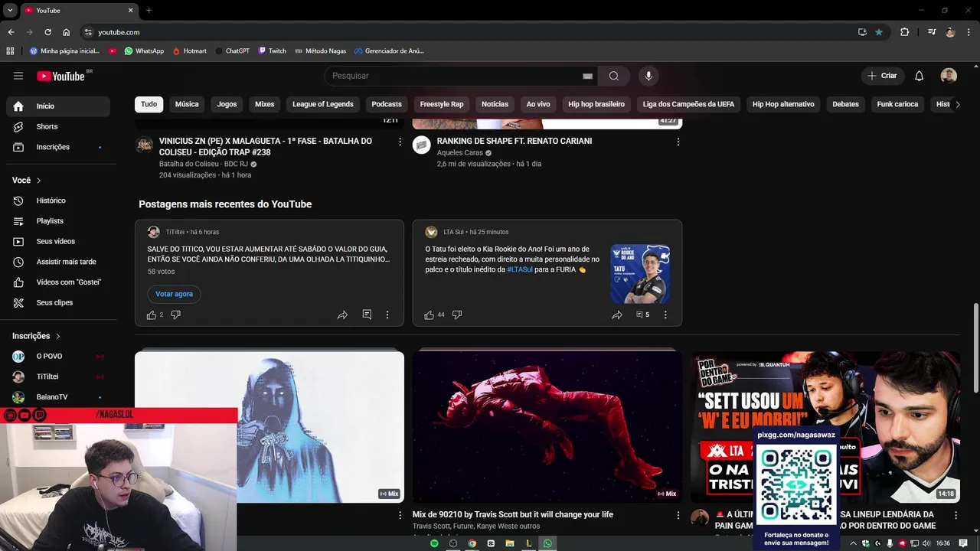Open the 5 comments on LTA Sul post

(642, 315)
